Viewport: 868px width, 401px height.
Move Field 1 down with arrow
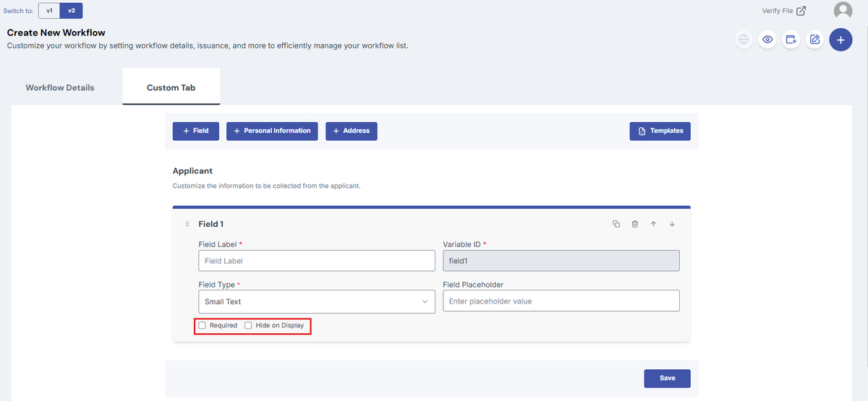point(672,224)
